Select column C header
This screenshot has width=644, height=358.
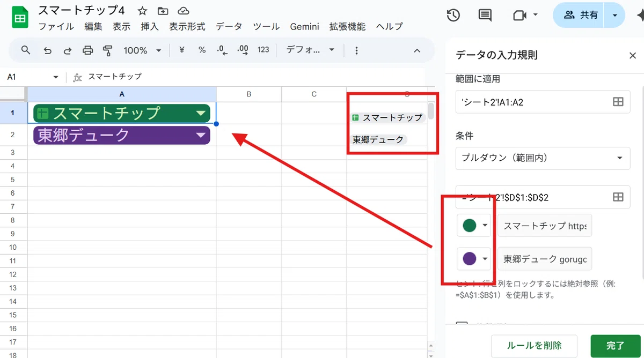(x=314, y=94)
